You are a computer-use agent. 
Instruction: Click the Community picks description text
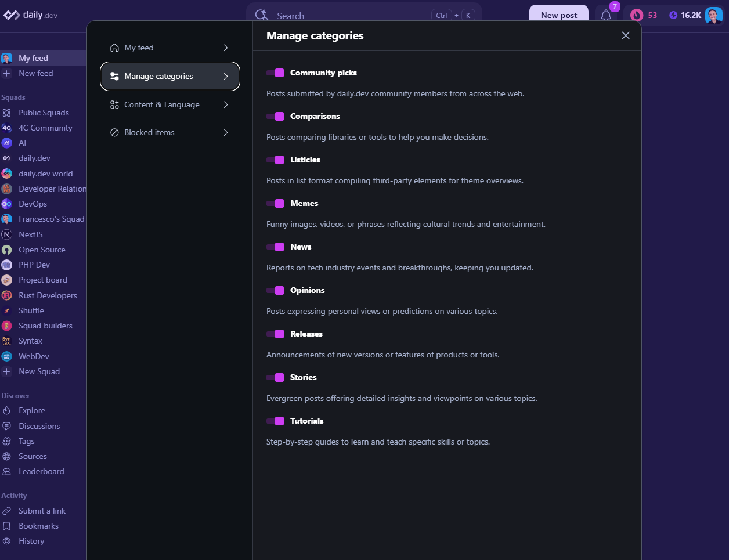395,93
